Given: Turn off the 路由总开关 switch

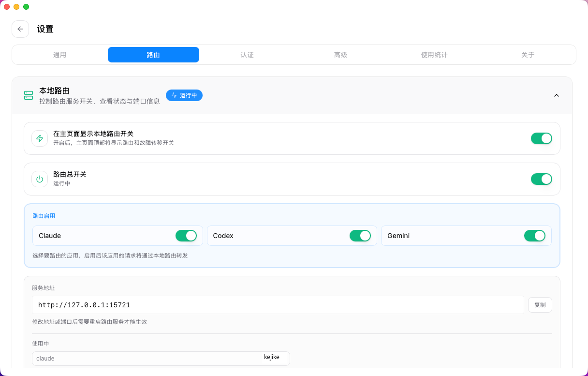Looking at the screenshot, I should 542,179.
